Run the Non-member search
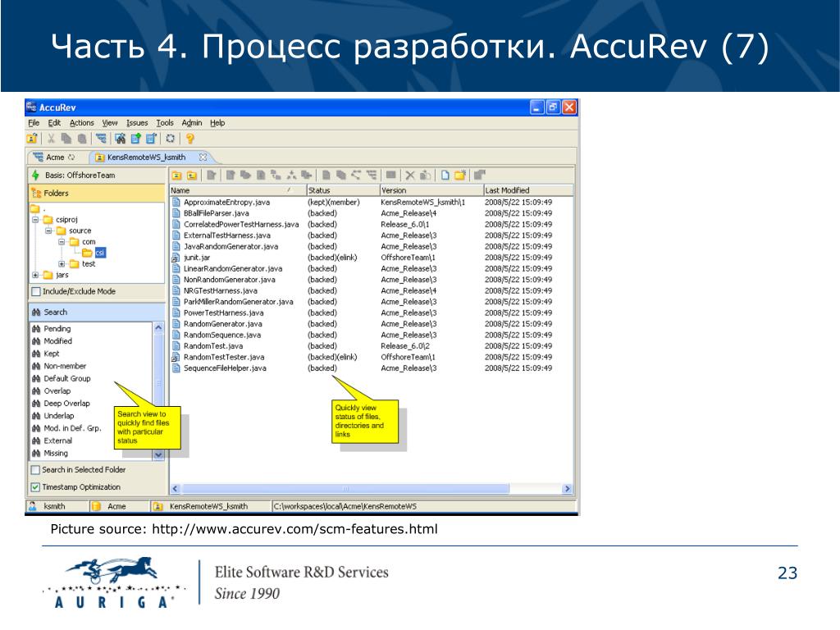This screenshot has height=630, width=840. (64, 367)
